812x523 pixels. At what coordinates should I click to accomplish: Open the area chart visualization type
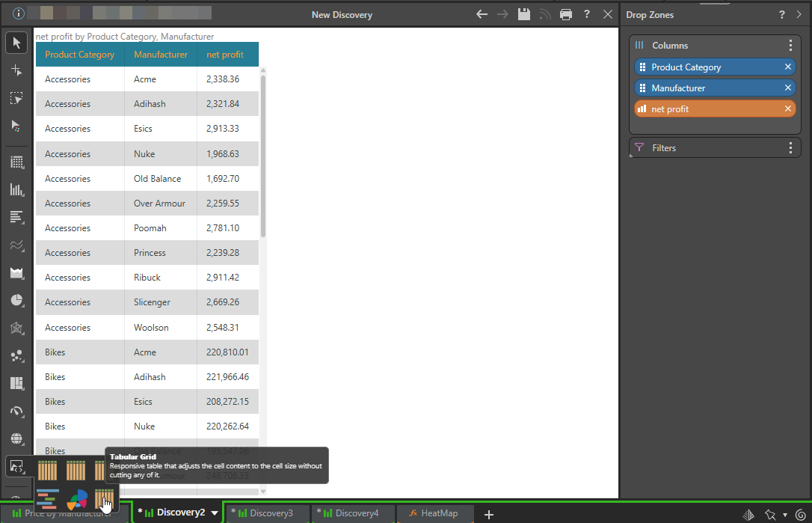point(16,272)
